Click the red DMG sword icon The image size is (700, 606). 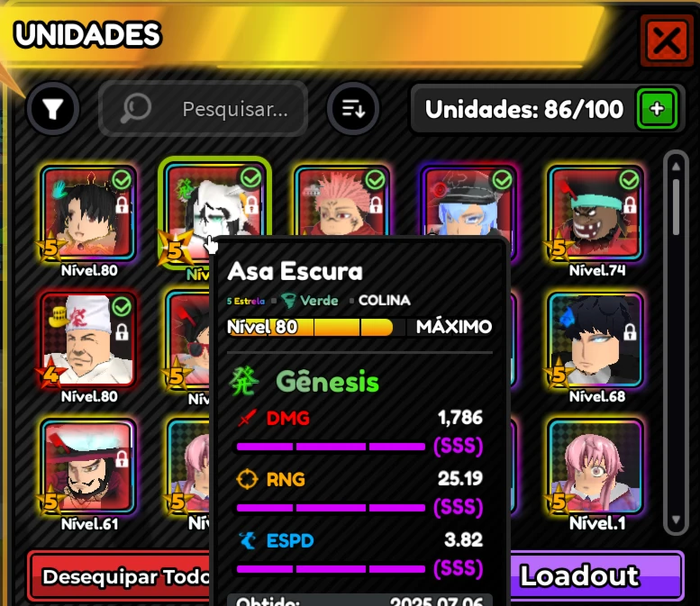247,418
